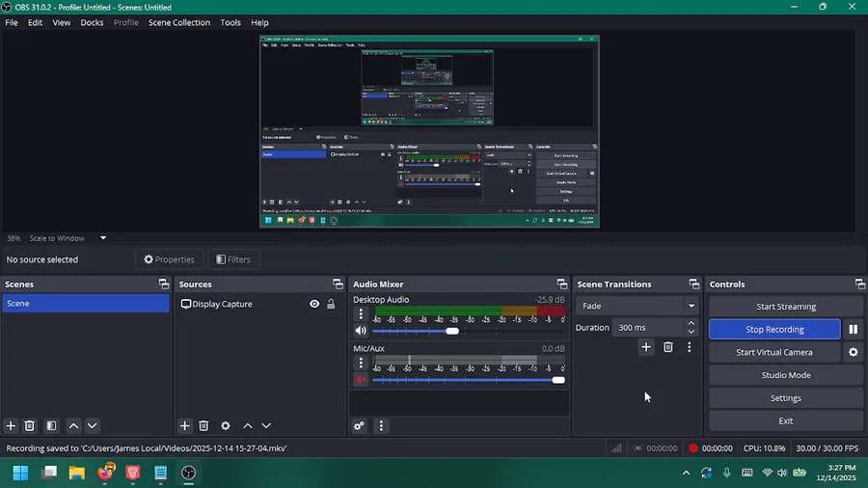The width and height of the screenshot is (868, 488).
Task: Remove selected scene with trash icon
Action: (29, 425)
